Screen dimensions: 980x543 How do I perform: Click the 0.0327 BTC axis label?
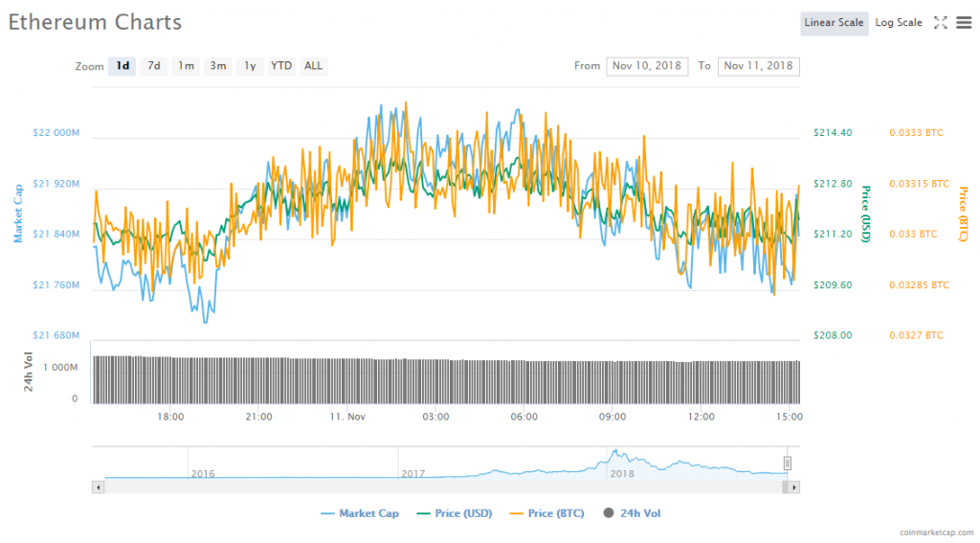tap(916, 335)
